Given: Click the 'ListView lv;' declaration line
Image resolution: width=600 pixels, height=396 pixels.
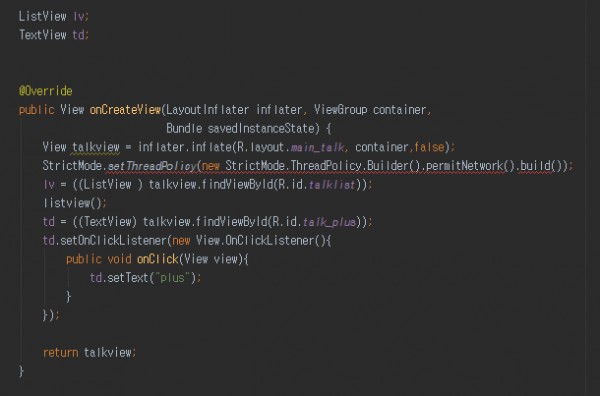Looking at the screenshot, I should coord(54,16).
